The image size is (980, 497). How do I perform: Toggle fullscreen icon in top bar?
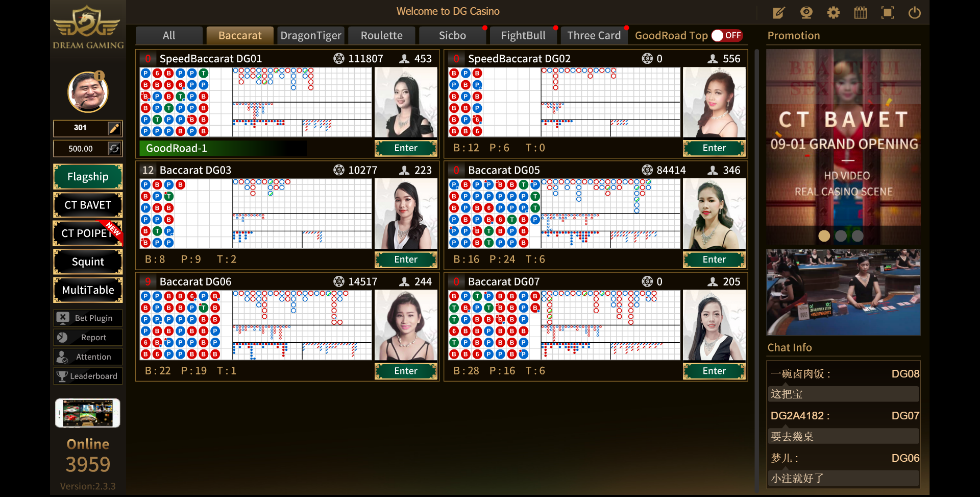pyautogui.click(x=888, y=13)
